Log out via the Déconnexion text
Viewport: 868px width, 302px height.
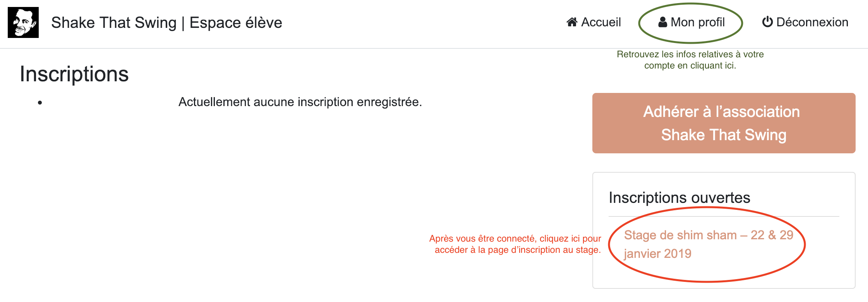coord(812,22)
